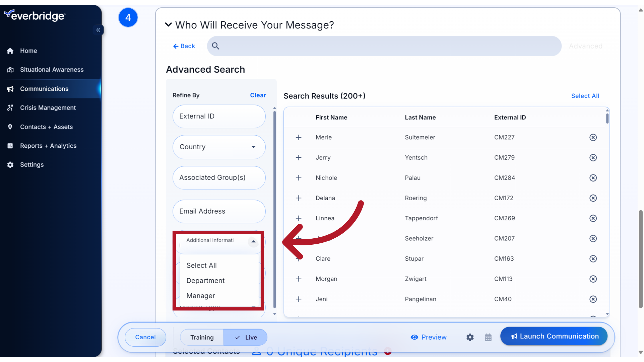The height and width of the screenshot is (362, 644).
Task: Select Manager from dropdown options
Action: click(x=200, y=295)
